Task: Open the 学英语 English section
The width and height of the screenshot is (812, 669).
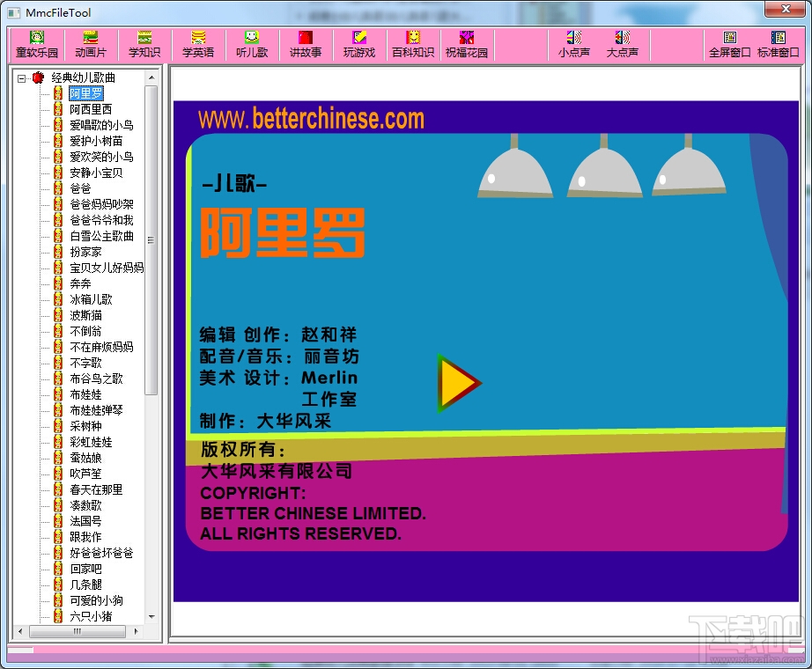Action: pyautogui.click(x=198, y=45)
